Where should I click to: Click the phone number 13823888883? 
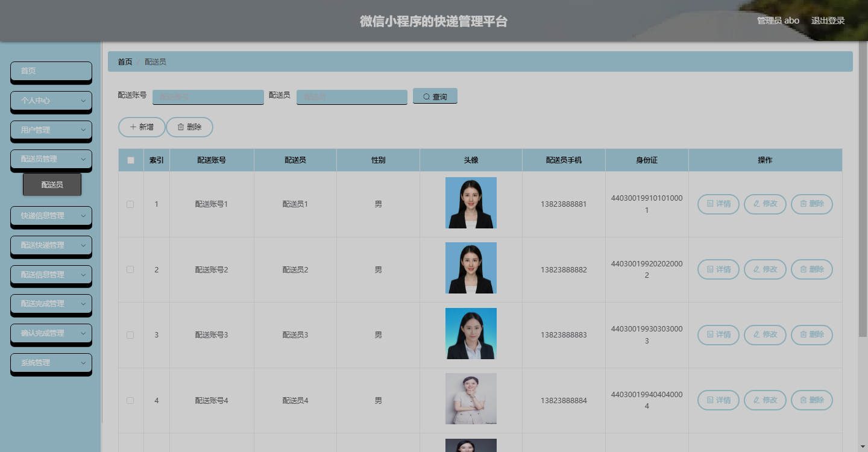[564, 335]
